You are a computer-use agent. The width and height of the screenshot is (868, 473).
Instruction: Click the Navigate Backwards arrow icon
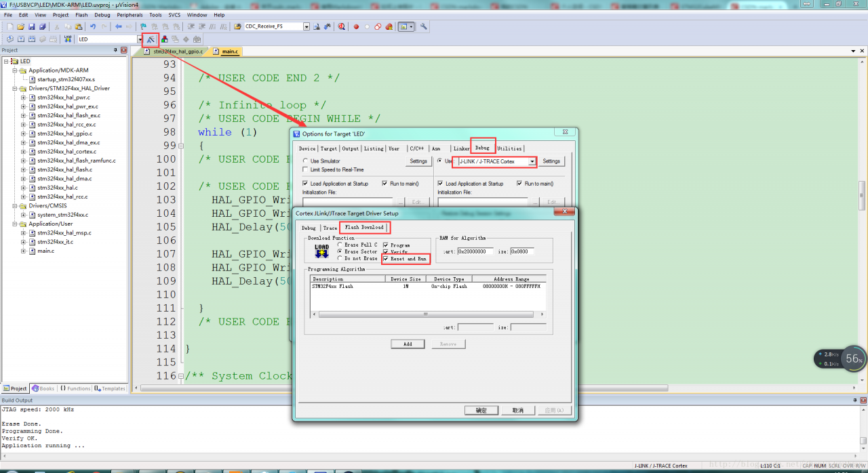point(119,26)
